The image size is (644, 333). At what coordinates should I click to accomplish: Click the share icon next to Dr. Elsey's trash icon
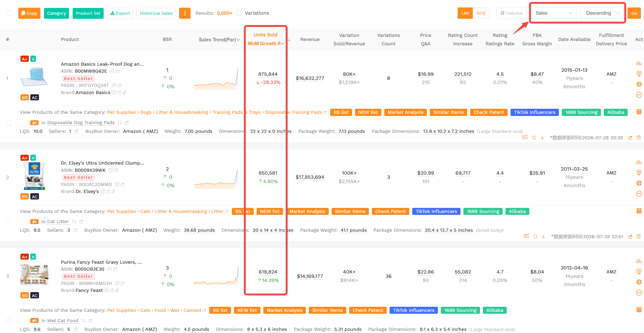click(x=630, y=237)
